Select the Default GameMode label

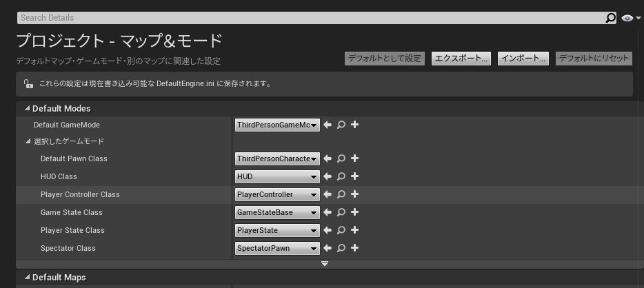click(x=66, y=125)
